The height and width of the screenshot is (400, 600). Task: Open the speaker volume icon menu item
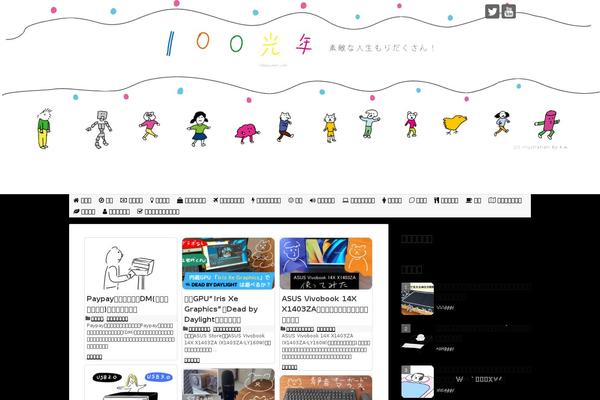(322, 200)
